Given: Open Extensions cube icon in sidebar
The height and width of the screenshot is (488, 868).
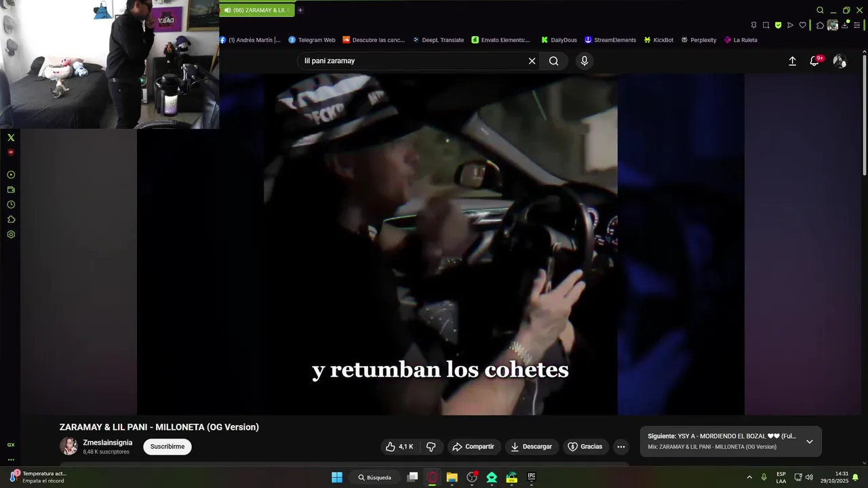Looking at the screenshot, I should pos(11,220).
